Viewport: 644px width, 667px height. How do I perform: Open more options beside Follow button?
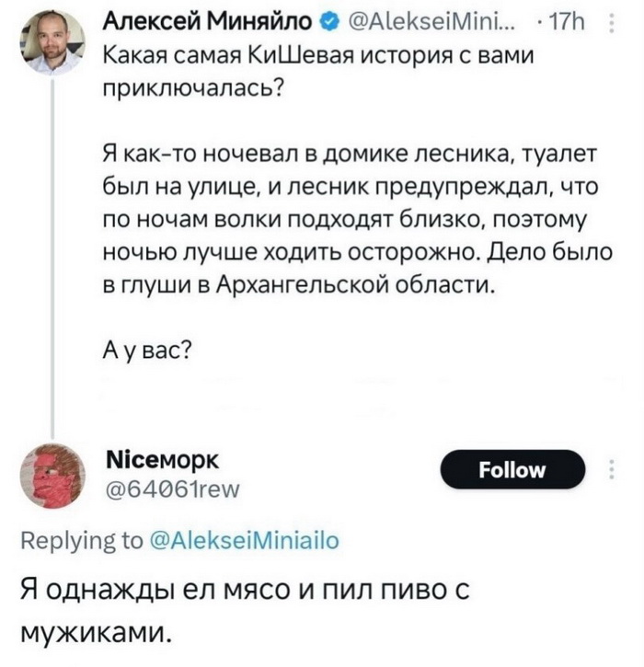pos(612,469)
